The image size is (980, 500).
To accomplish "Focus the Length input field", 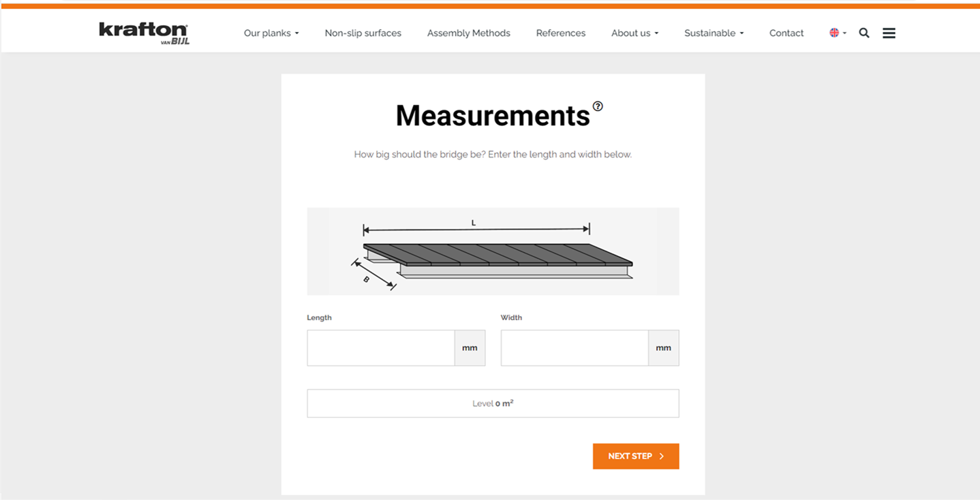I will tap(380, 348).
